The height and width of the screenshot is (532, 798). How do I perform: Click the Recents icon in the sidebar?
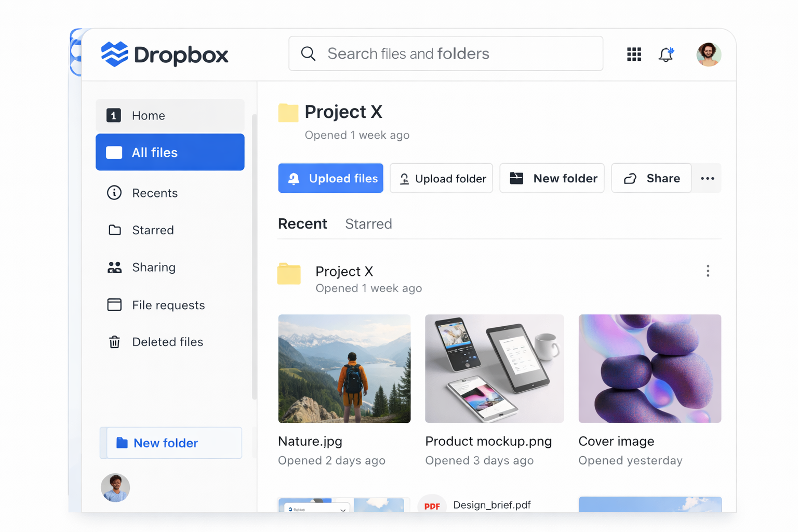point(114,193)
